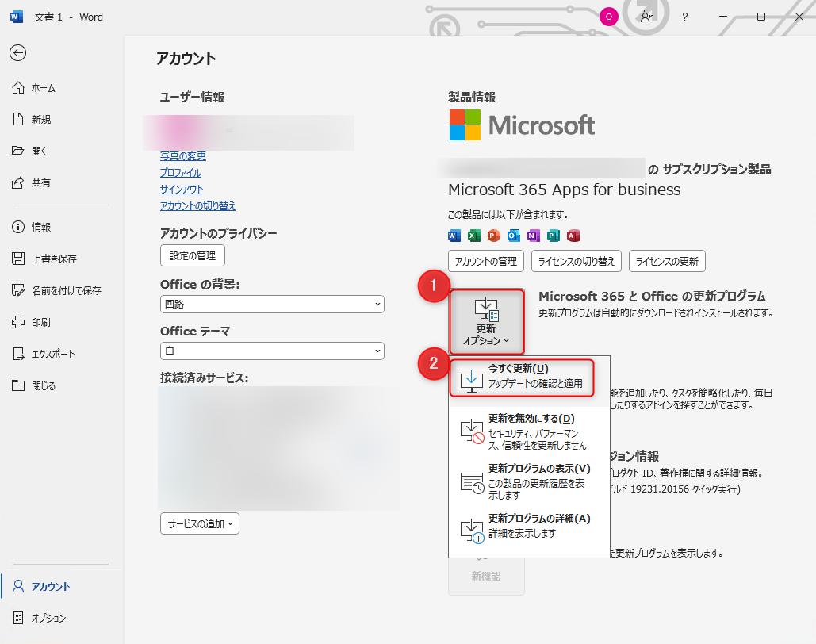This screenshot has width=816, height=644.
Task: Select New (新規) in sidebar
Action: [40, 120]
